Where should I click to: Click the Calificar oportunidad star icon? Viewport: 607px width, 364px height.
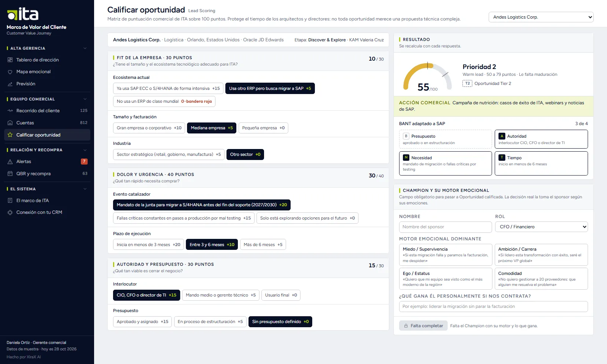click(x=10, y=135)
